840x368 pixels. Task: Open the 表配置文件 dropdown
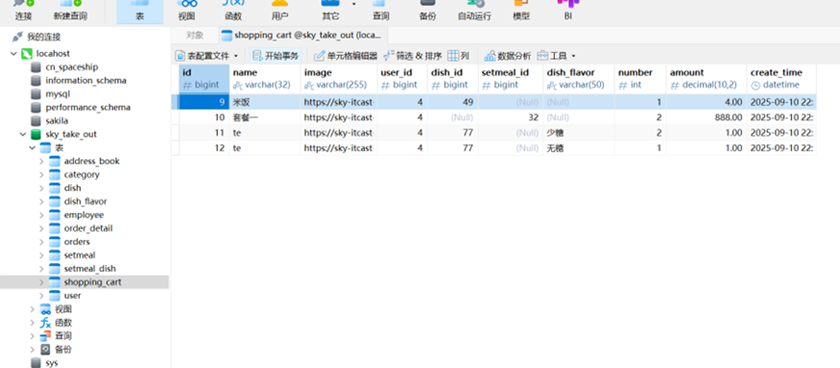pos(207,56)
